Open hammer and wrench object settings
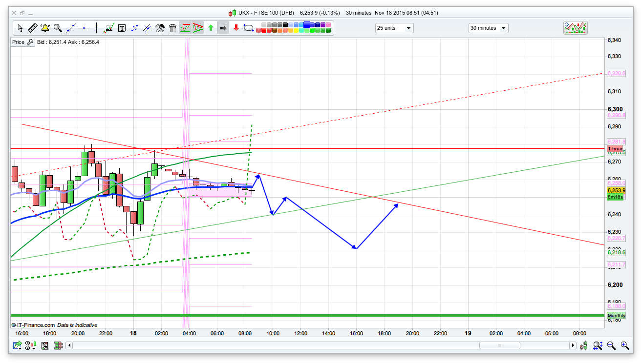 [160, 28]
